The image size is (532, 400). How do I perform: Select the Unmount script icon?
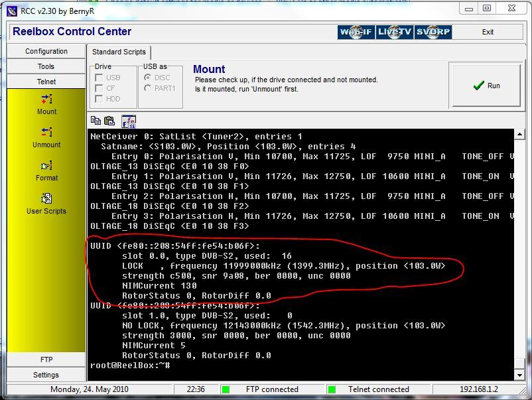[x=47, y=132]
